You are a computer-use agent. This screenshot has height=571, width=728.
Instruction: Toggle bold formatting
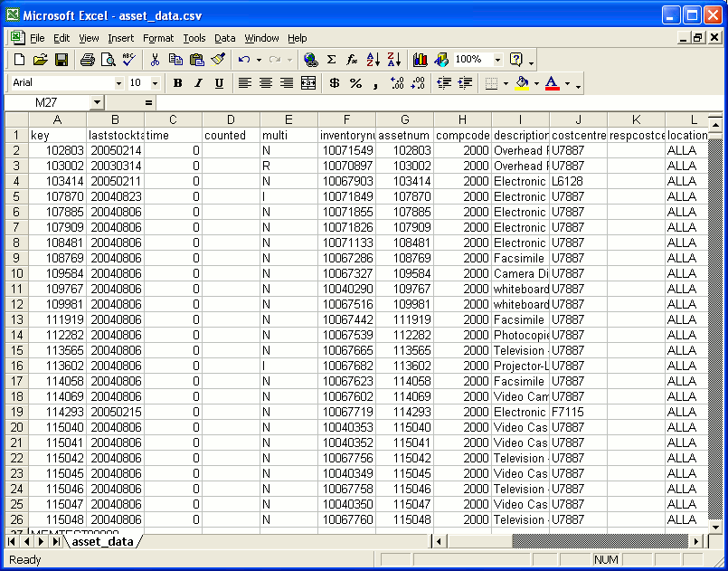coord(177,82)
